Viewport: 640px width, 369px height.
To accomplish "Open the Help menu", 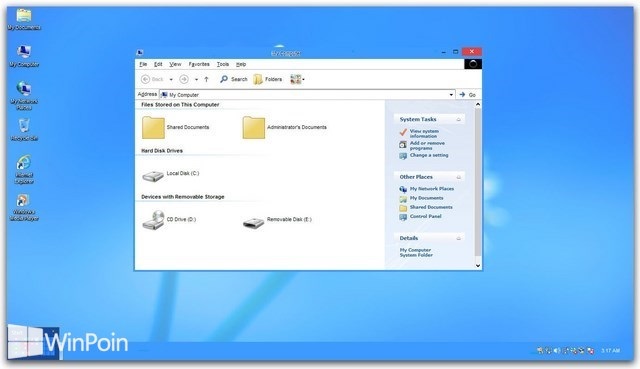I will [x=241, y=64].
